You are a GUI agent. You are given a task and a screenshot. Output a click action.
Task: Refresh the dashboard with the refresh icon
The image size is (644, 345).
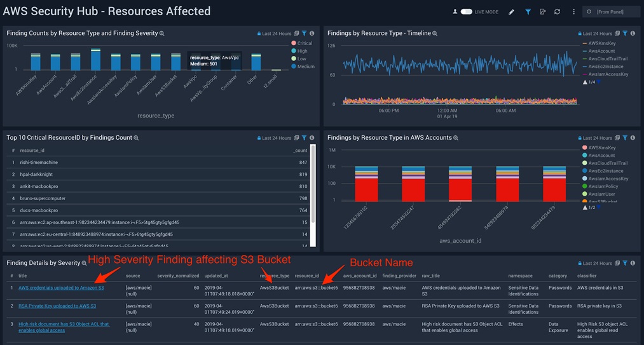coord(557,11)
